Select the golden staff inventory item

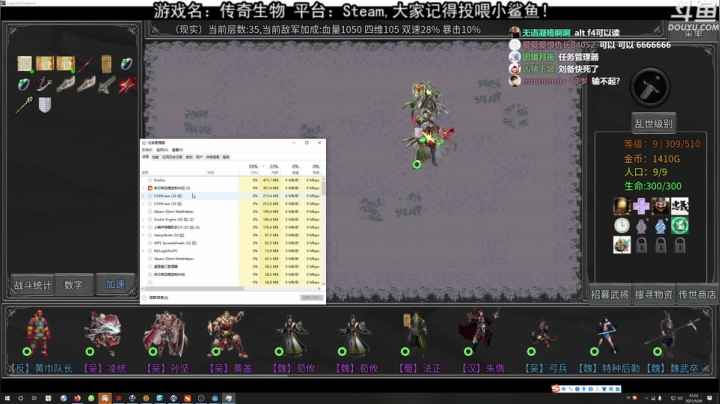click(24, 105)
